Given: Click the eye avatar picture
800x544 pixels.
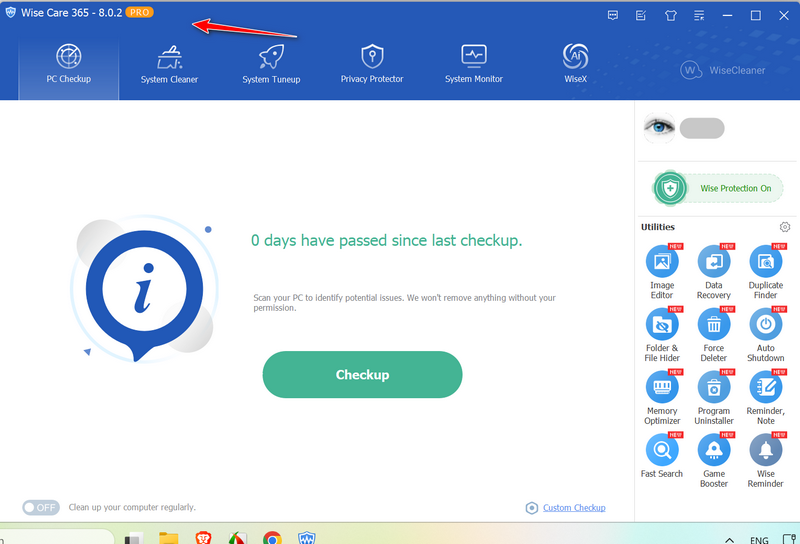Looking at the screenshot, I should pos(659,128).
